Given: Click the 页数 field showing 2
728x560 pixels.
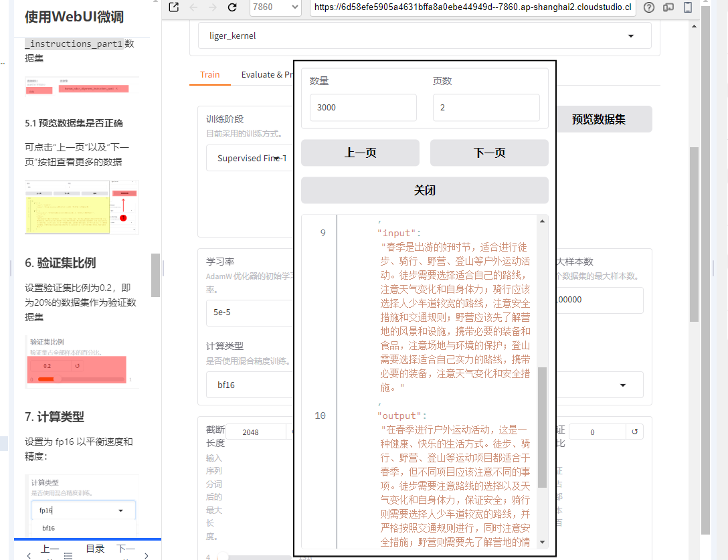Looking at the screenshot, I should pyautogui.click(x=486, y=108).
